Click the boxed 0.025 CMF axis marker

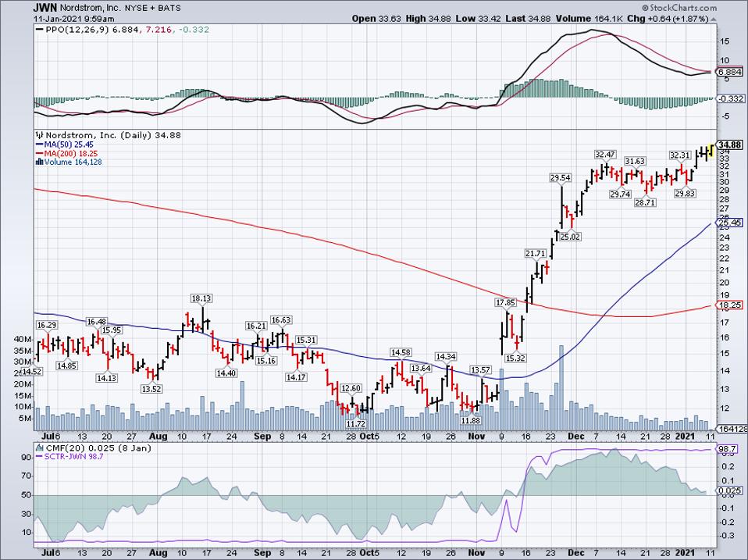pos(730,490)
